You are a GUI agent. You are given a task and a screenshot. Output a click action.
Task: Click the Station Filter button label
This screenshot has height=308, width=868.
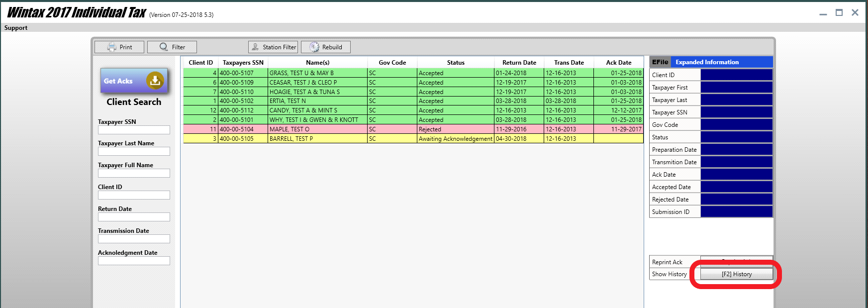pyautogui.click(x=280, y=47)
